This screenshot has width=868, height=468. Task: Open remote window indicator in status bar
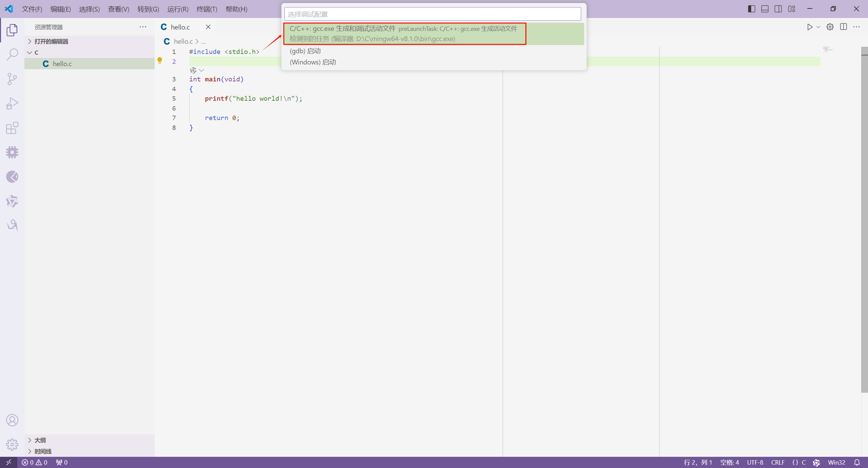point(8,462)
